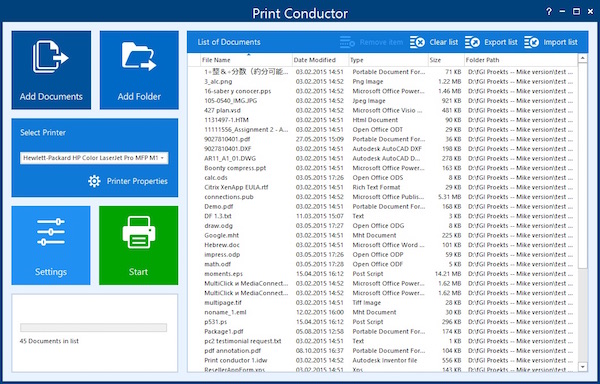Select the file 3_alc.png
Screen dimensions: 600x384
218,81
